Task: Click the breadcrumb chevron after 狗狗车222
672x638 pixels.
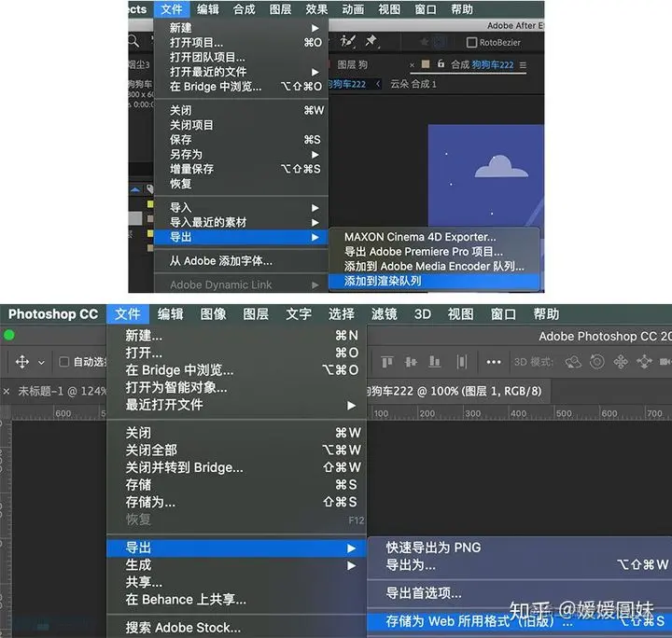Action: (x=378, y=84)
